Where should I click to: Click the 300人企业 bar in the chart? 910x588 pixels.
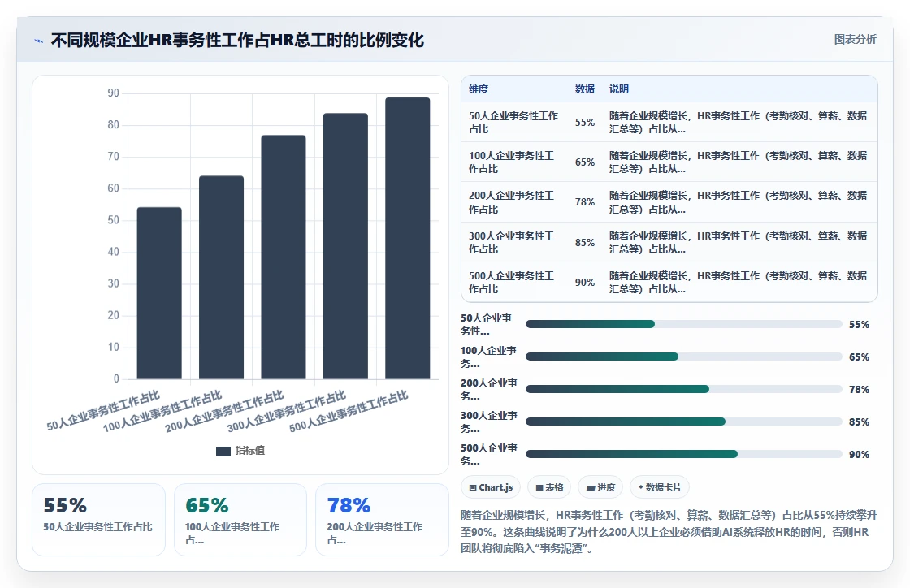(x=345, y=246)
